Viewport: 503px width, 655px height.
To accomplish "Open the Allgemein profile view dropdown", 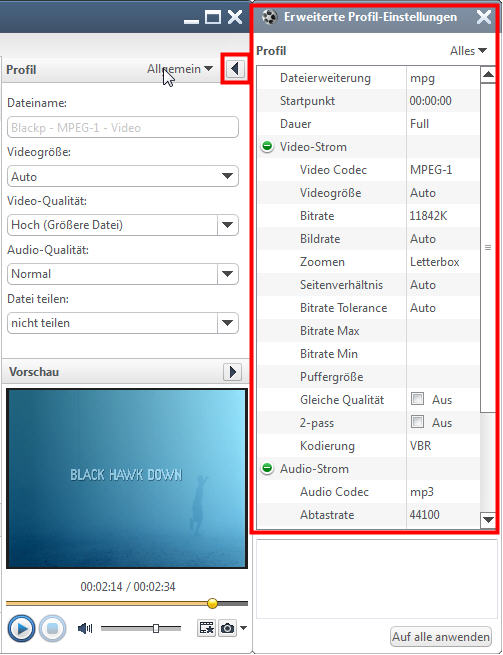I will click(x=180, y=69).
